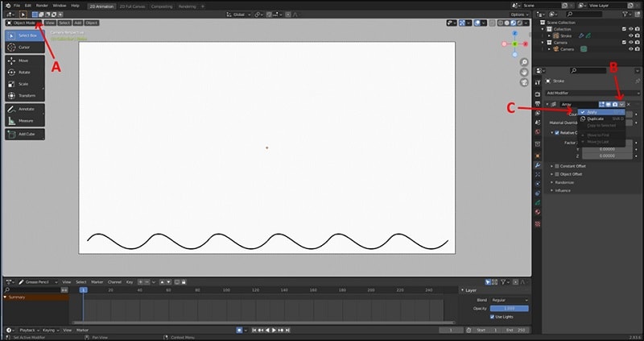Image resolution: width=644 pixels, height=341 pixels.
Task: Select the Move tool
Action: coord(25,60)
